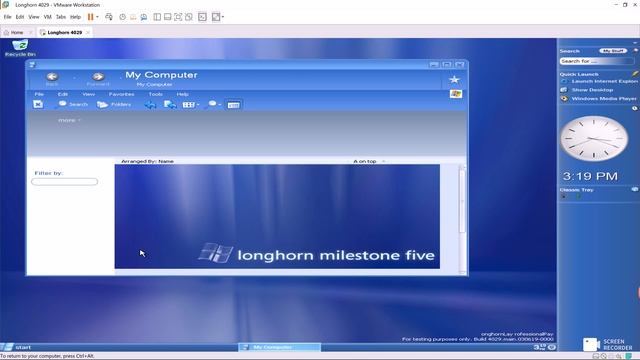Go back with the Back arrow button
This screenshot has width=640, height=360.
[x=52, y=76]
